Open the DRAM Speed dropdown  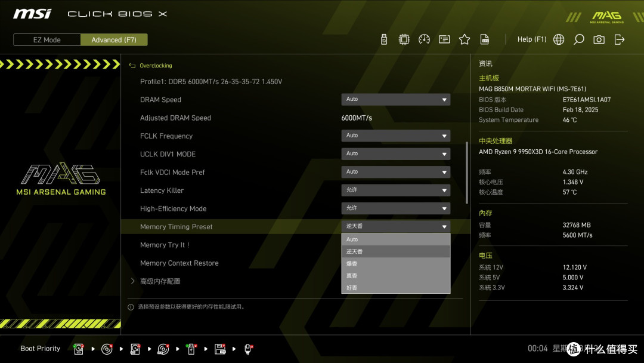pos(395,100)
